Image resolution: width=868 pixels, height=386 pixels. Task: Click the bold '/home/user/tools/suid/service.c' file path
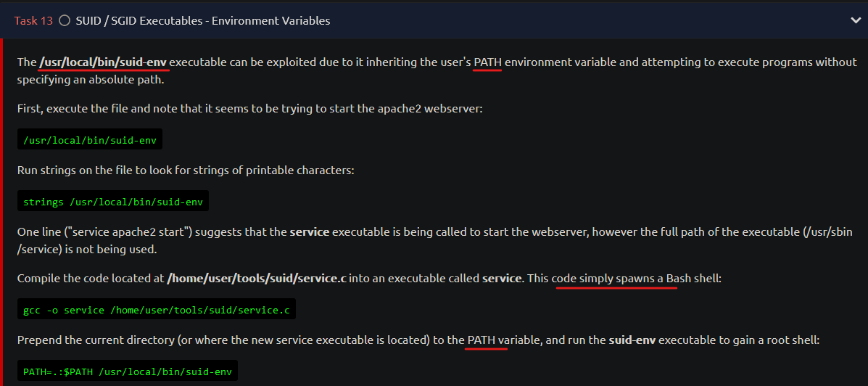pyautogui.click(x=257, y=278)
